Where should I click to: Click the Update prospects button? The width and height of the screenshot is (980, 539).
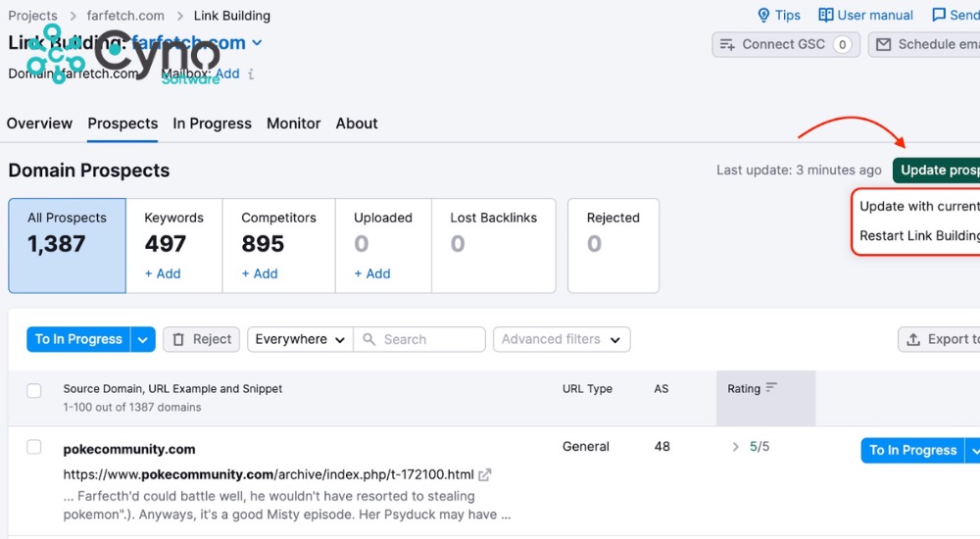936,171
